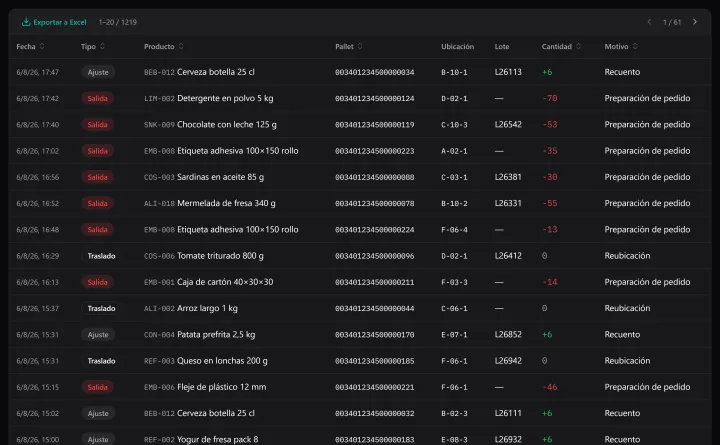The image size is (720, 445).
Task: Go to previous page arrow
Action: point(649,22)
